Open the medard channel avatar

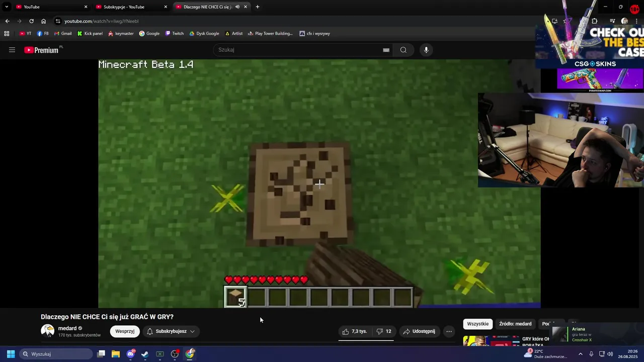click(48, 331)
